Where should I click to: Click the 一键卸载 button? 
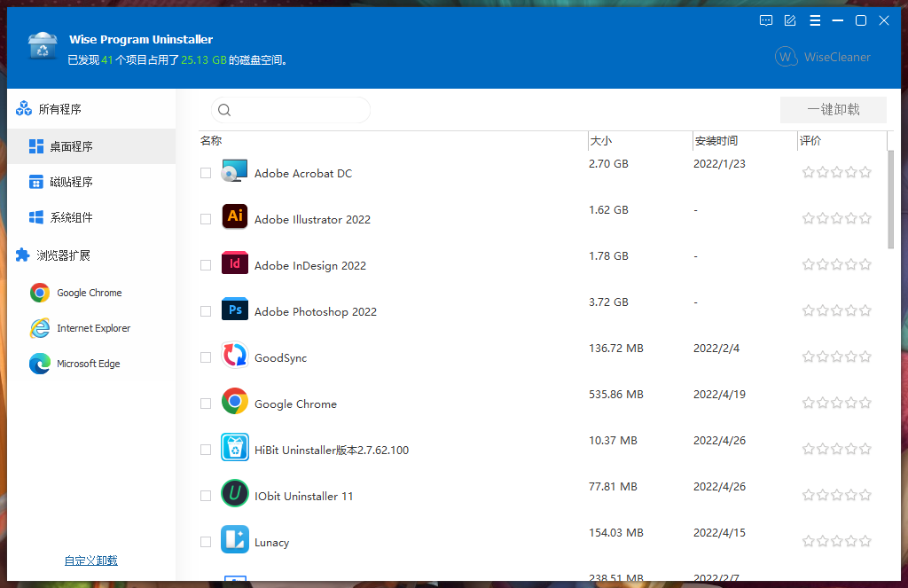click(x=834, y=109)
